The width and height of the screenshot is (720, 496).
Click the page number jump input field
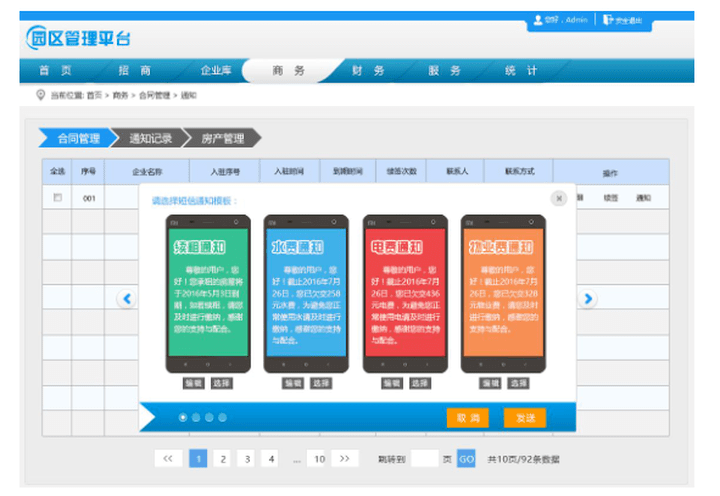424,459
